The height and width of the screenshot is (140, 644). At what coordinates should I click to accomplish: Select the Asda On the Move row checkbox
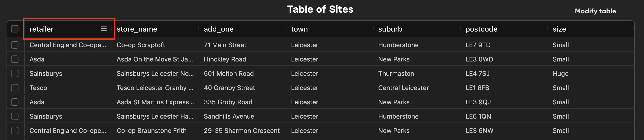tap(15, 59)
